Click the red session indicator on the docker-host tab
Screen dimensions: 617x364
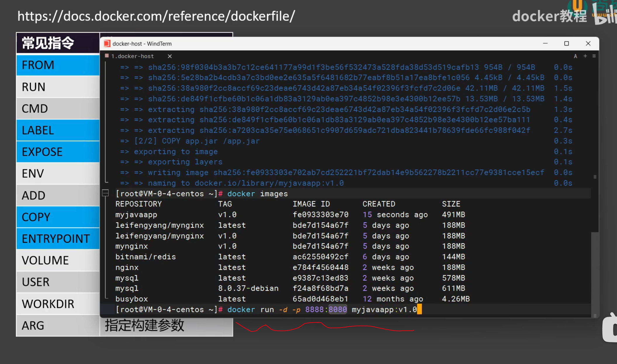pyautogui.click(x=107, y=56)
